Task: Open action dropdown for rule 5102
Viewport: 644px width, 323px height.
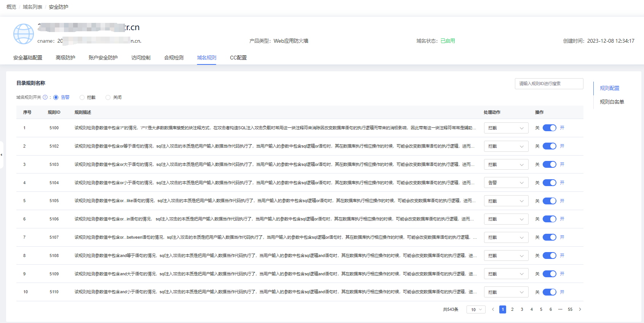Action: pos(506,146)
